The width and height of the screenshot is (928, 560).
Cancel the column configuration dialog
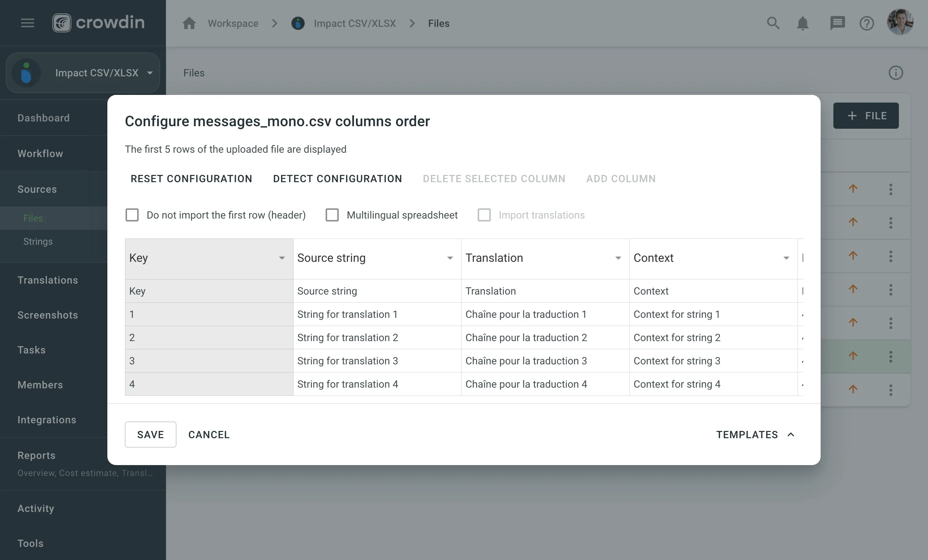209,435
